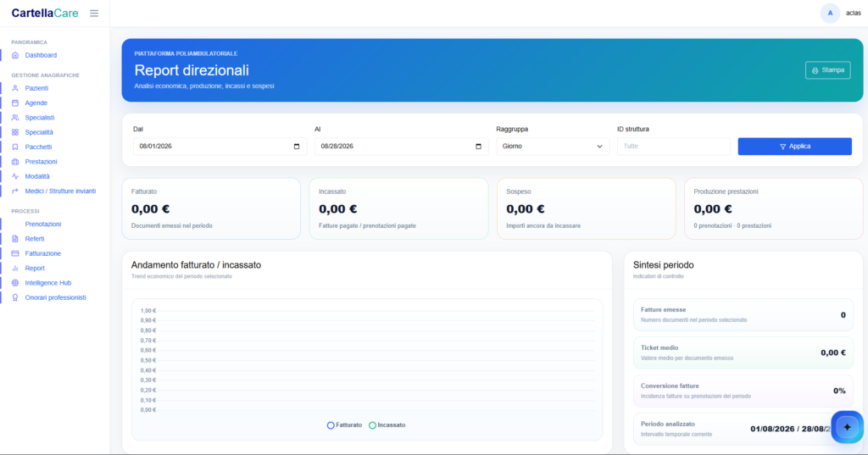Open Pacchetti in sidebar

[x=38, y=147]
